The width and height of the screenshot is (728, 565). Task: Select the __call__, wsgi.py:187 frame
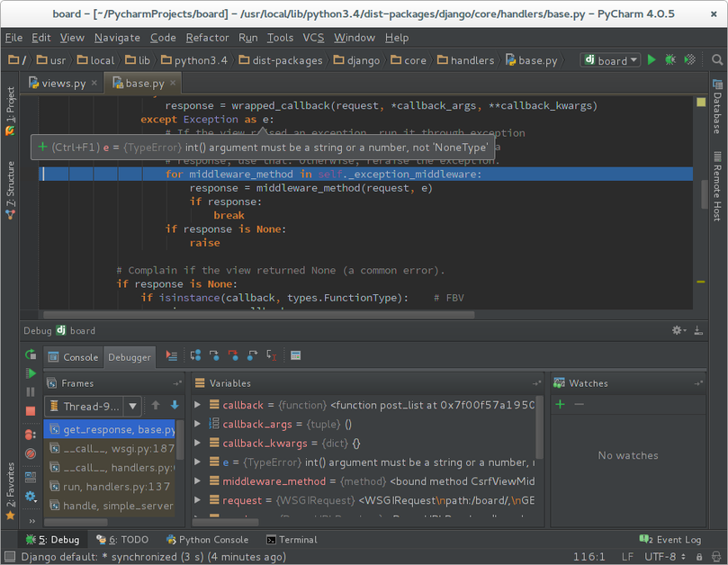[x=110, y=448]
